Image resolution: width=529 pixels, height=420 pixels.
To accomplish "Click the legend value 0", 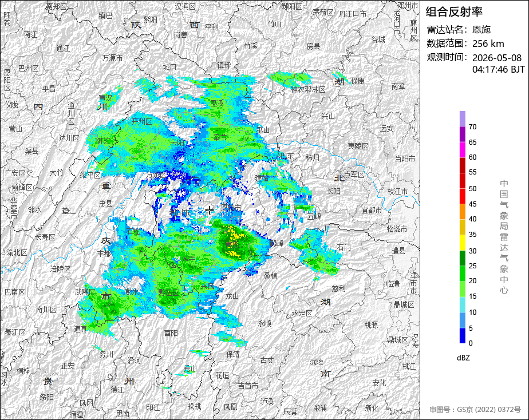I will [x=471, y=343].
